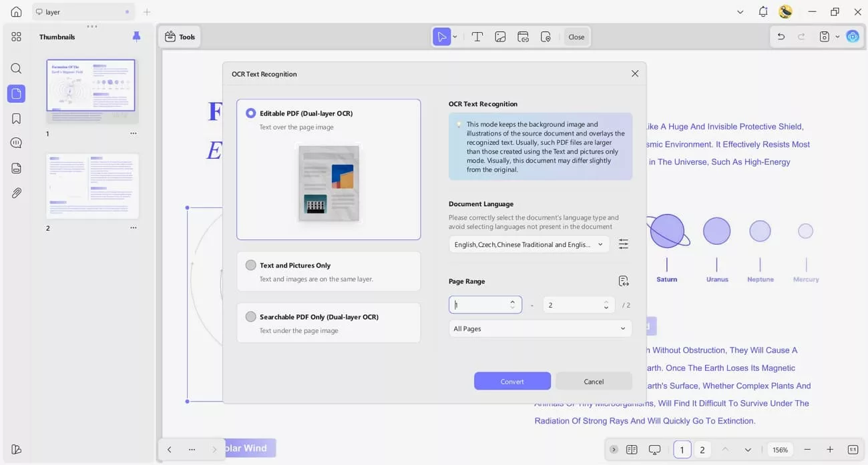Click the Redo arrow icon
This screenshot has width=868, height=465.
pyautogui.click(x=801, y=37)
